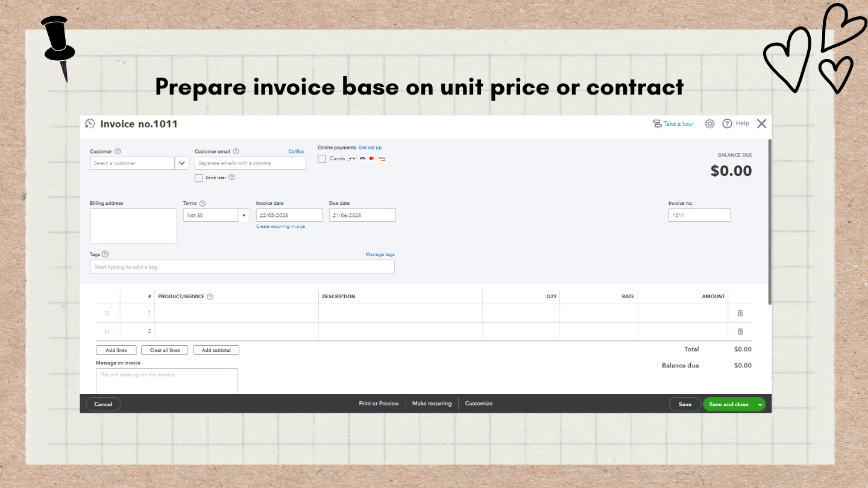Click drag handle icon of line 1
This screenshot has height=488, width=868.
tap(107, 313)
